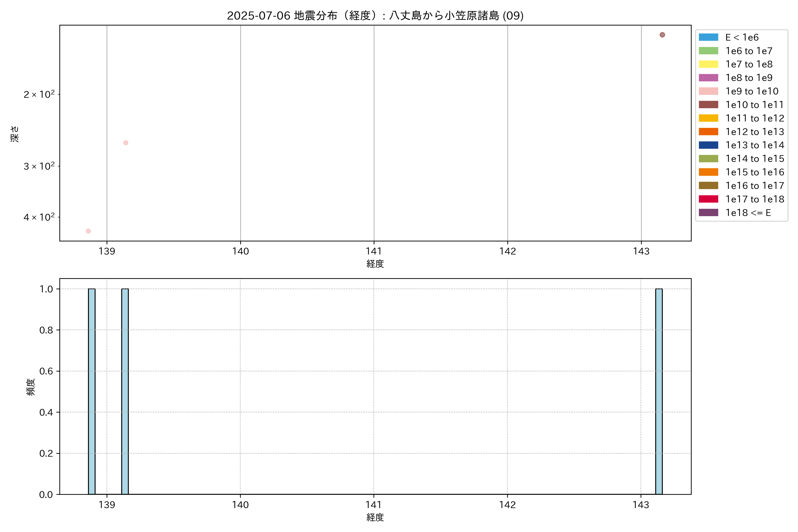
Task: Click the 1e6 to 1e7 green swatch
Action: (x=708, y=51)
